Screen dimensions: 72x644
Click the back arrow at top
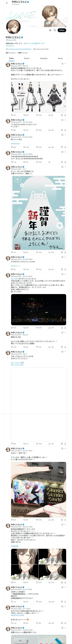point(7,3)
